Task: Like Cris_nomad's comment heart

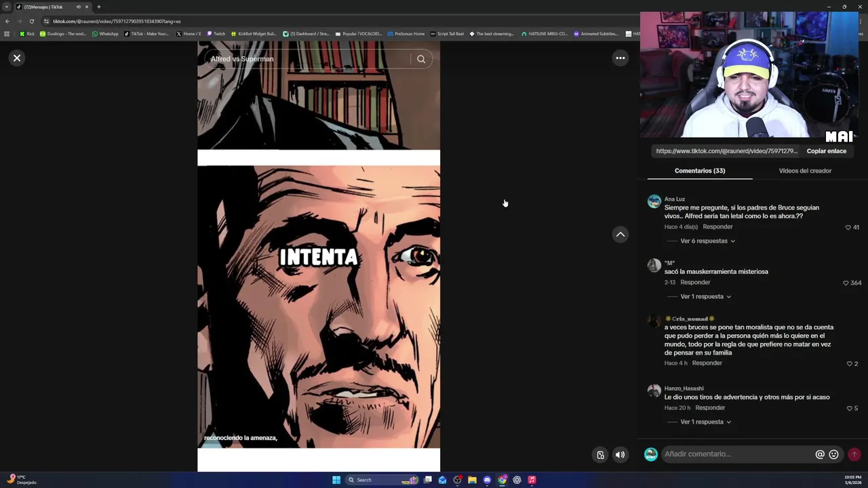Action: [849, 364]
